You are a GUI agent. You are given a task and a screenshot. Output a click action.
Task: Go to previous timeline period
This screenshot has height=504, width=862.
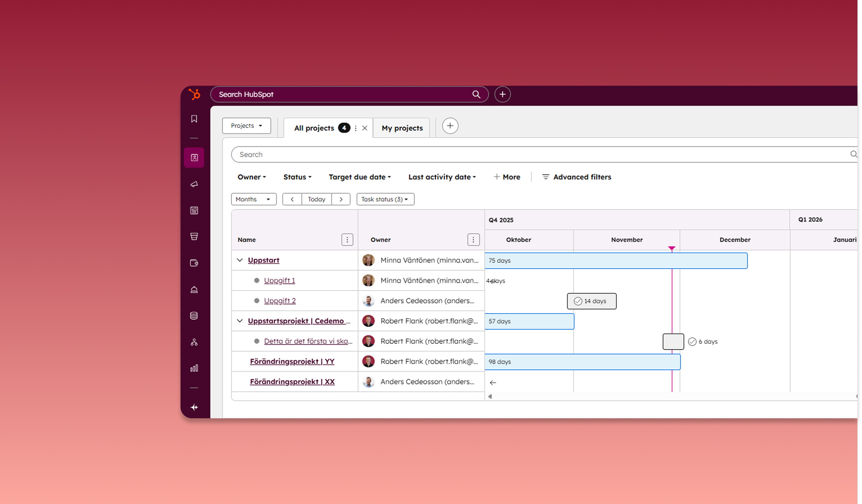pyautogui.click(x=292, y=199)
